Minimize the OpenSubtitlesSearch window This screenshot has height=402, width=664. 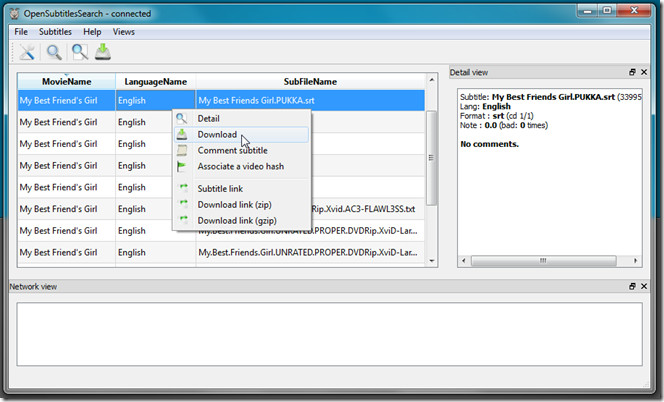click(587, 11)
